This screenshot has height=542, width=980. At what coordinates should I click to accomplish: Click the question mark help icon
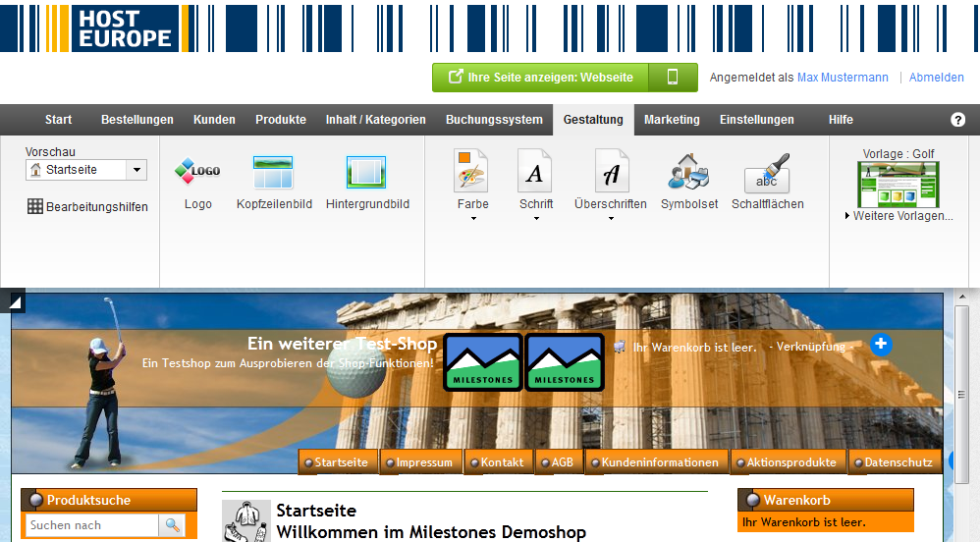click(957, 120)
